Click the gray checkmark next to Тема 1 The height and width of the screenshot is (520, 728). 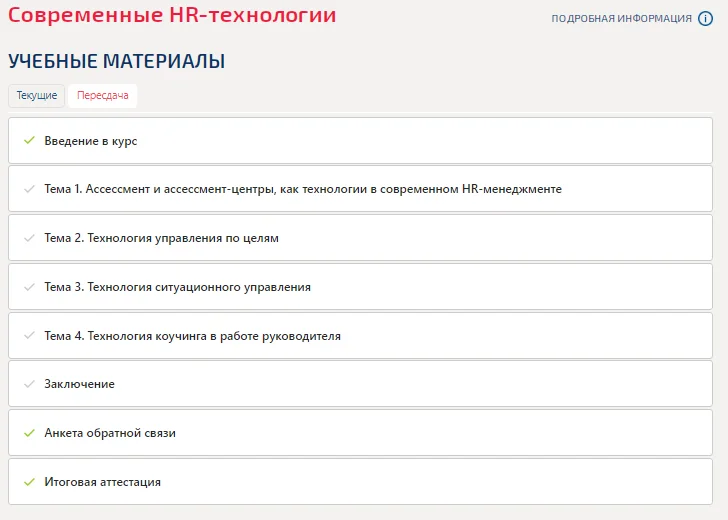(29, 189)
